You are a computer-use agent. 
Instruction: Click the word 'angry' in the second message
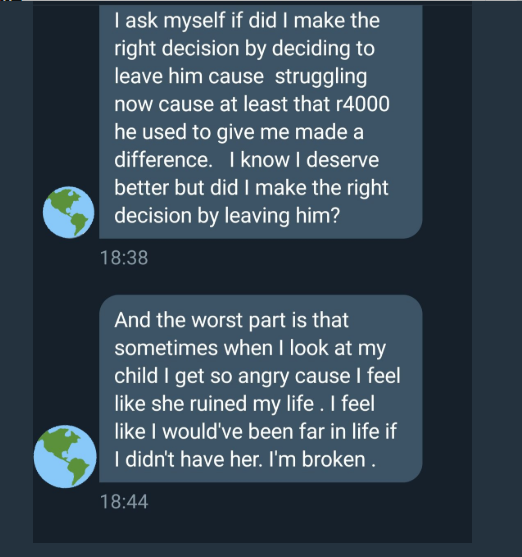(x=264, y=377)
